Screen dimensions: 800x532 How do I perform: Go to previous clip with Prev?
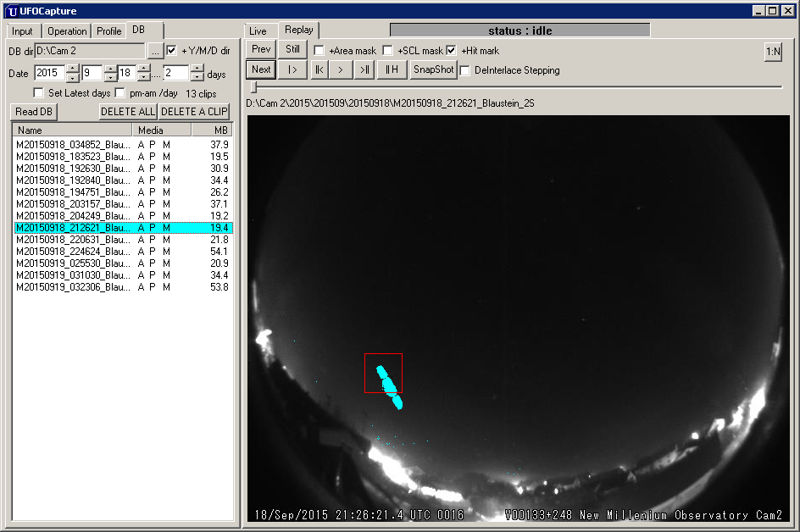tap(261, 49)
